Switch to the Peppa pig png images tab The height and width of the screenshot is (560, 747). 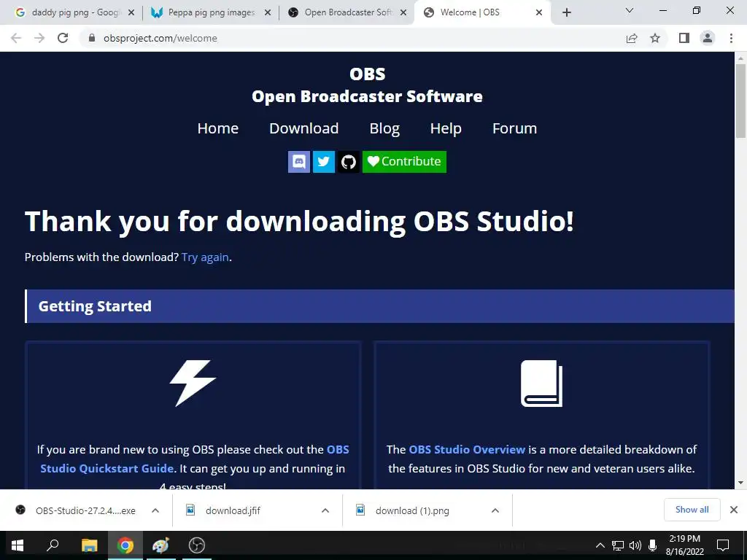coord(212,12)
